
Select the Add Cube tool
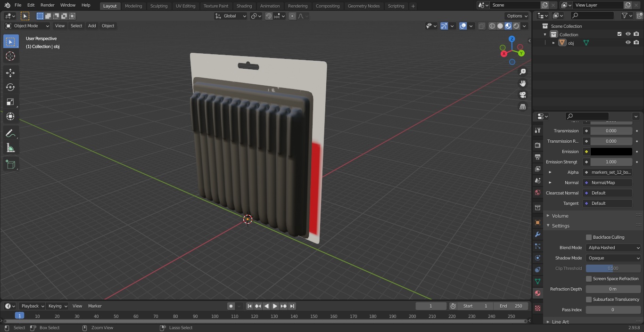[x=10, y=165]
